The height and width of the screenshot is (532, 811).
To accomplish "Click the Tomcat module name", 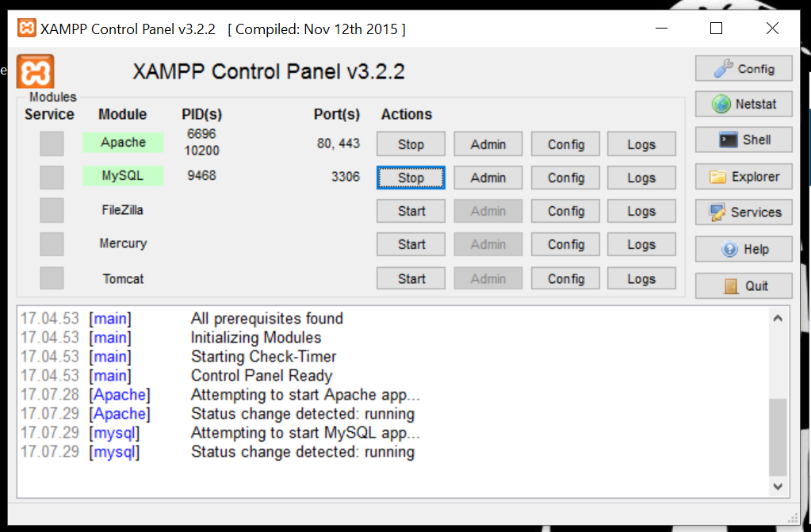I will [123, 278].
